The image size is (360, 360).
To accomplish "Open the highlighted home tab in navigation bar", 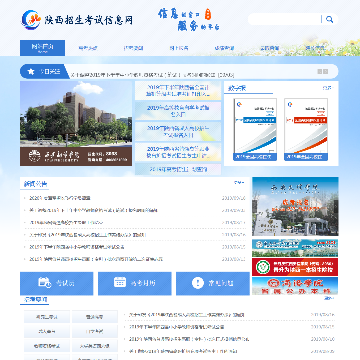I will 42,48.
